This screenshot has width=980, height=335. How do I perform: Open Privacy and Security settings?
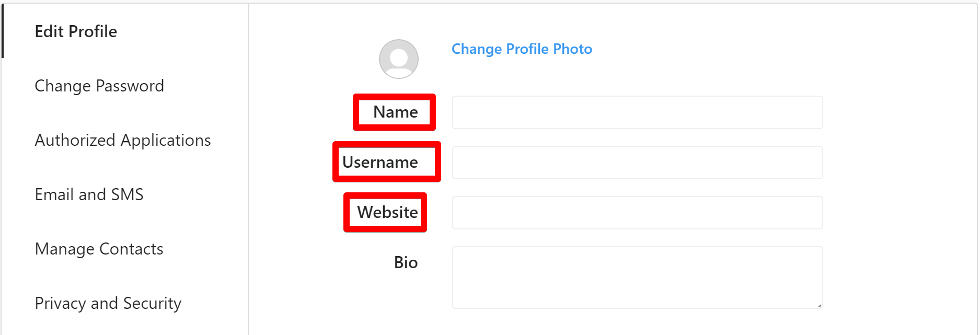point(108,303)
